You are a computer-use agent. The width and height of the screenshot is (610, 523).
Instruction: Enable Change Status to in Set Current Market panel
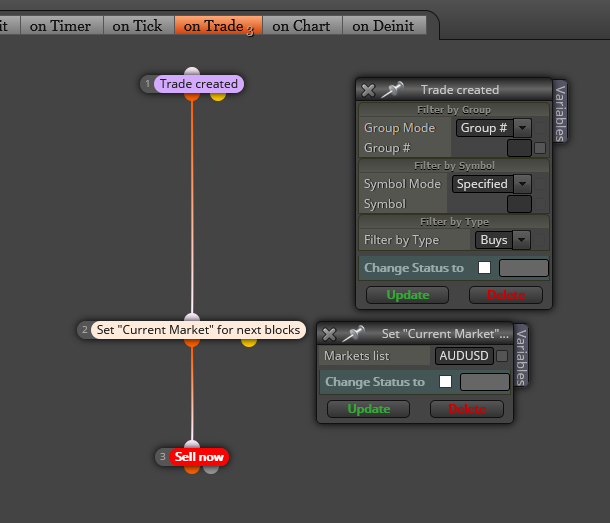[445, 382]
